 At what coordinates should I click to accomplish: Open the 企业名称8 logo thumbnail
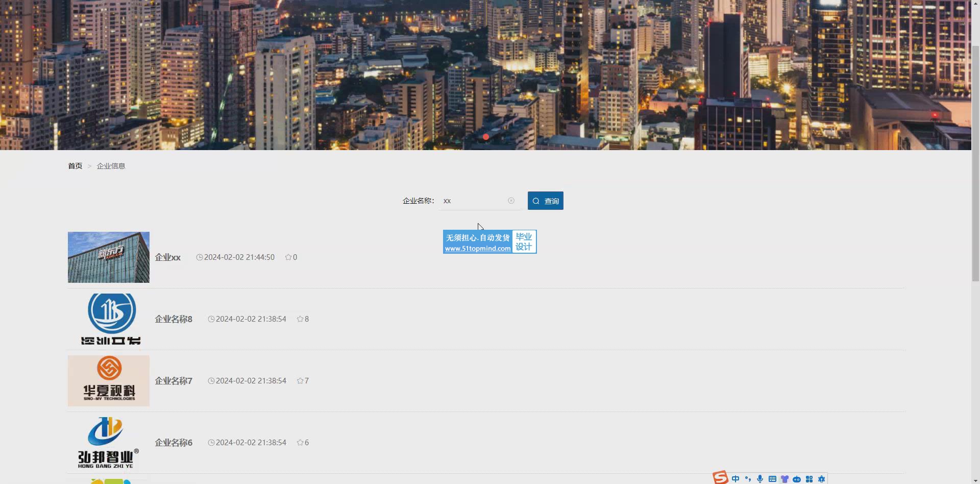pyautogui.click(x=109, y=319)
